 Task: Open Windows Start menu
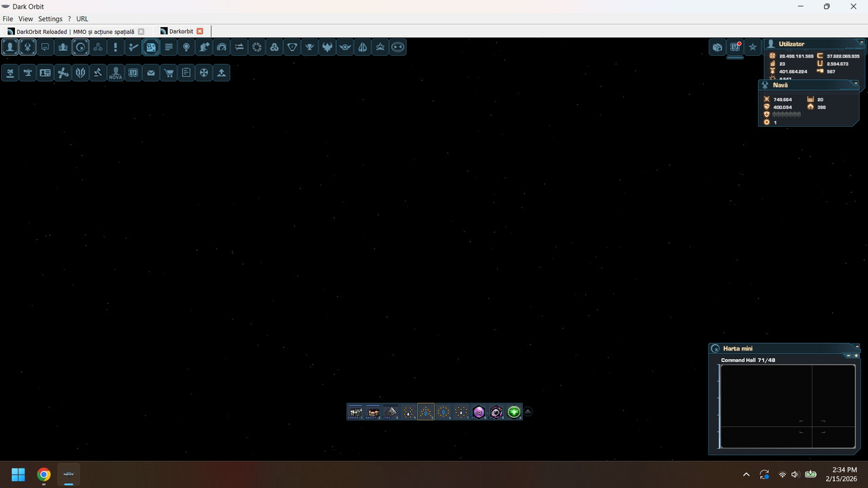click(18, 474)
